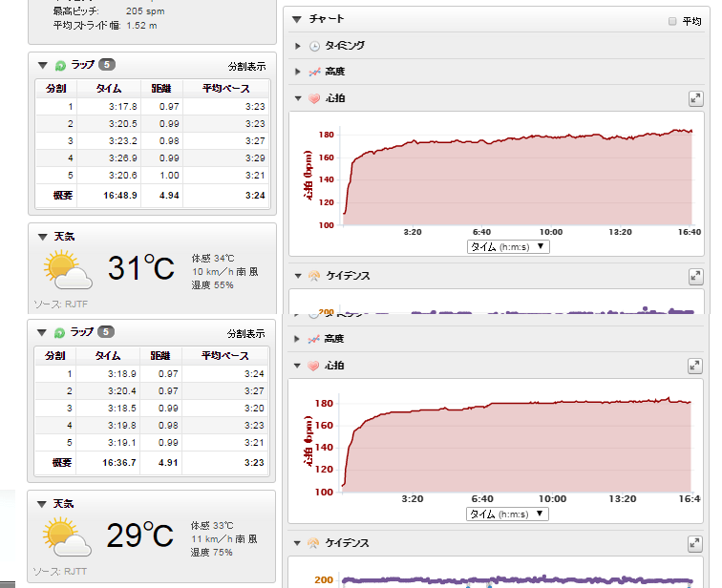This screenshot has height=588, width=722.
Task: Click the cadence icon beside ケイデンス in upper capture
Action: (314, 276)
